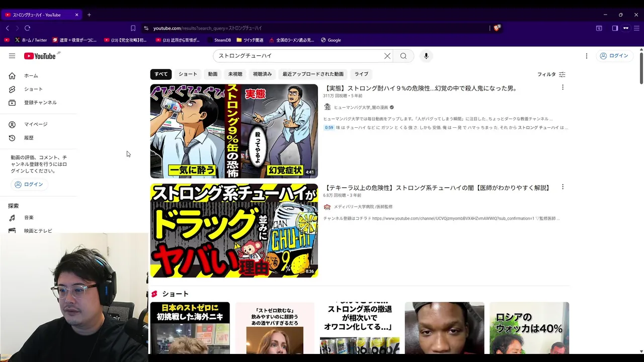Viewport: 644px width, 362px height.
Task: Open the ストロング9%缶の恐怖 video thumbnail
Action: [x=234, y=131]
